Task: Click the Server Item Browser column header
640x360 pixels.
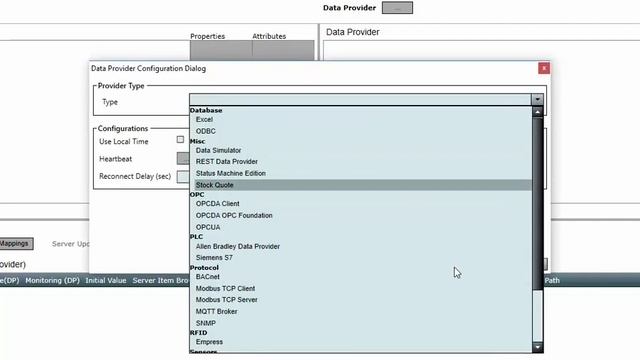Action: [x=161, y=280]
